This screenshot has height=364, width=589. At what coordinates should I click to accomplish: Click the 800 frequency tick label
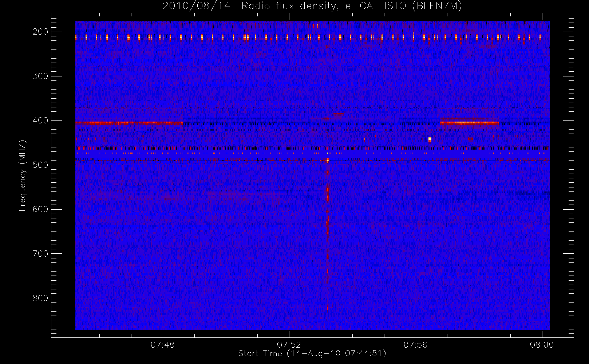click(40, 298)
